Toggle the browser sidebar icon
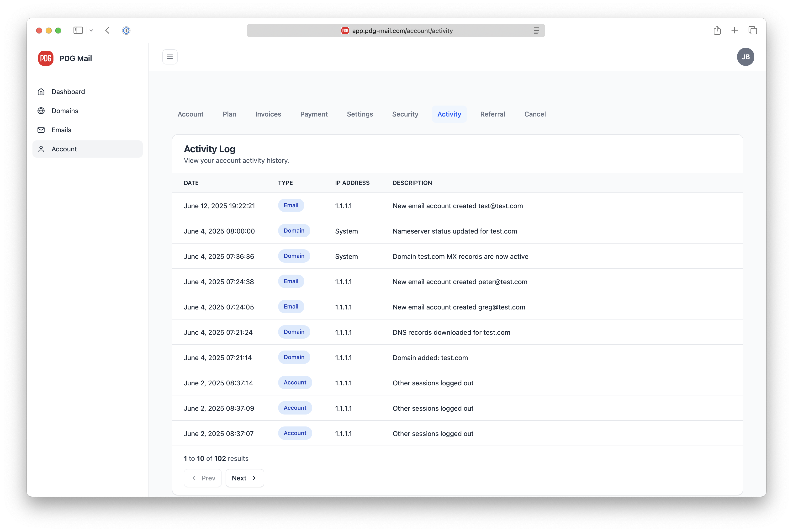793x532 pixels. 78,30
